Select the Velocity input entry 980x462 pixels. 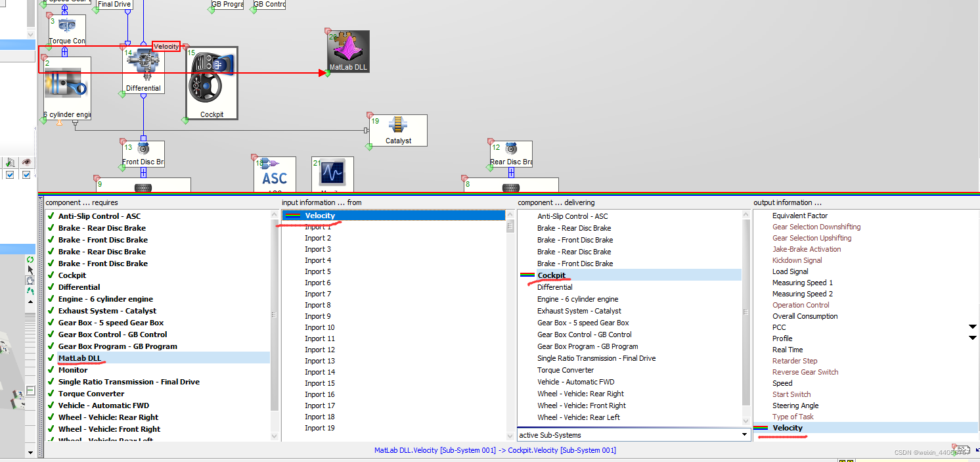[x=394, y=216]
